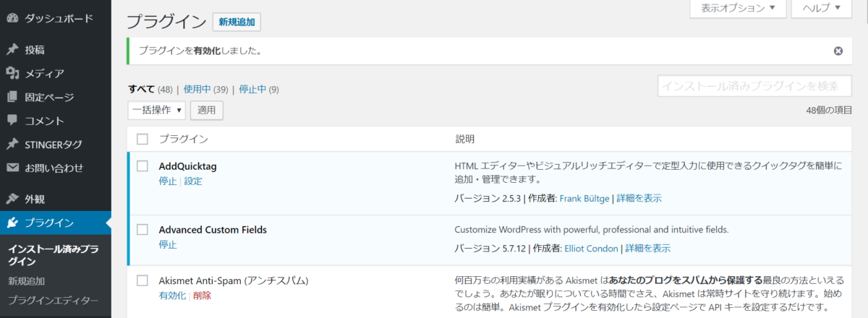The width and height of the screenshot is (868, 318).
Task: Click the envelope icon for お問い合わせ
Action: coord(12,168)
